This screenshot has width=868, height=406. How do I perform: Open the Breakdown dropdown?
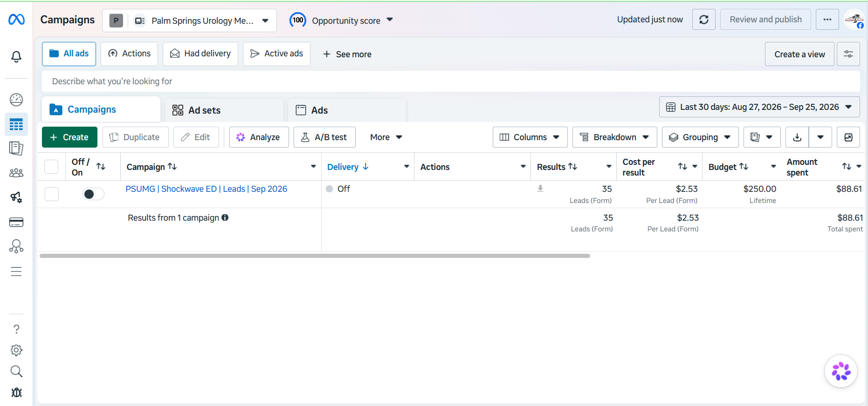pos(614,137)
